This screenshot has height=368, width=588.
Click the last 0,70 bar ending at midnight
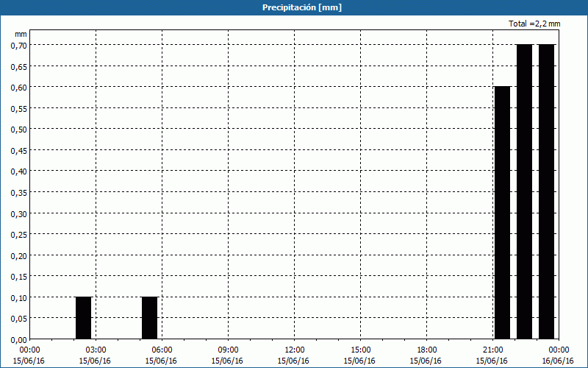point(546,192)
